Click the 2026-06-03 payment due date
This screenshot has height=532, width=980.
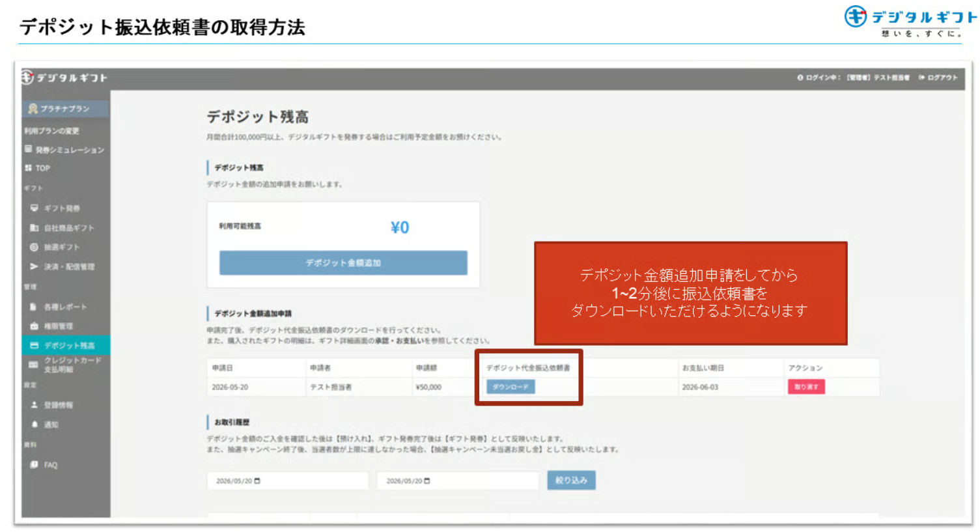click(700, 387)
